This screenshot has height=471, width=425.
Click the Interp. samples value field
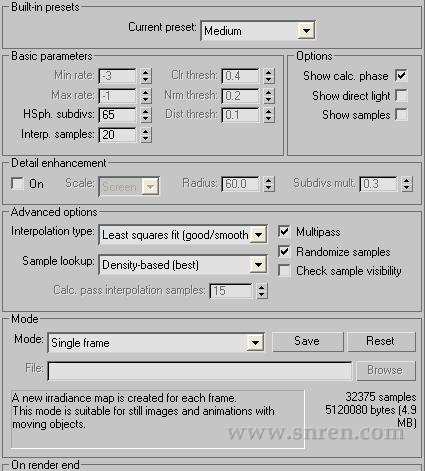(117, 135)
